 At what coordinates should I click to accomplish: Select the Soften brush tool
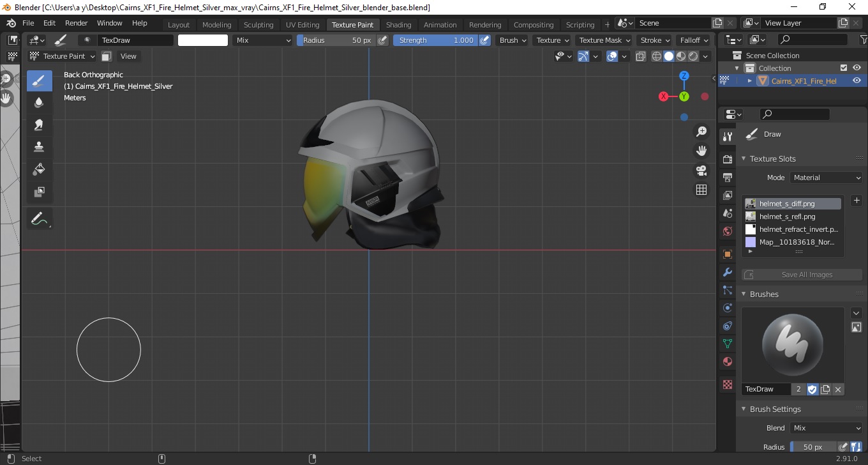click(39, 102)
